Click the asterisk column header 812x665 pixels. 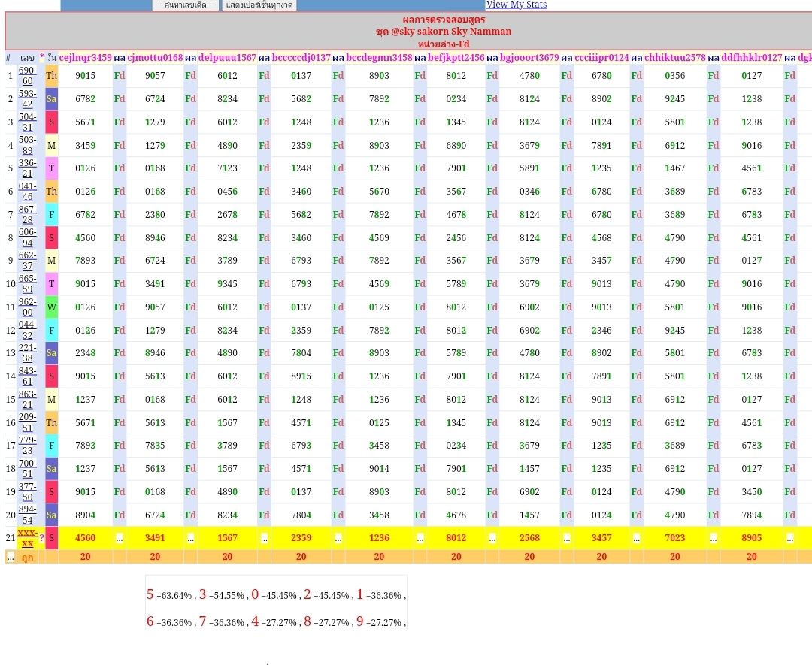[42, 57]
